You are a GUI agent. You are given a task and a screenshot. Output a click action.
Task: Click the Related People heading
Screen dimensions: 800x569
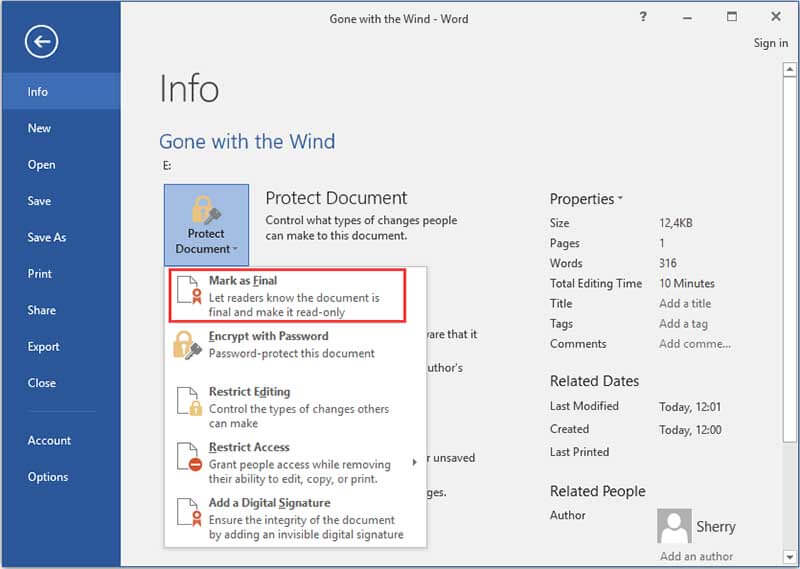(x=597, y=491)
